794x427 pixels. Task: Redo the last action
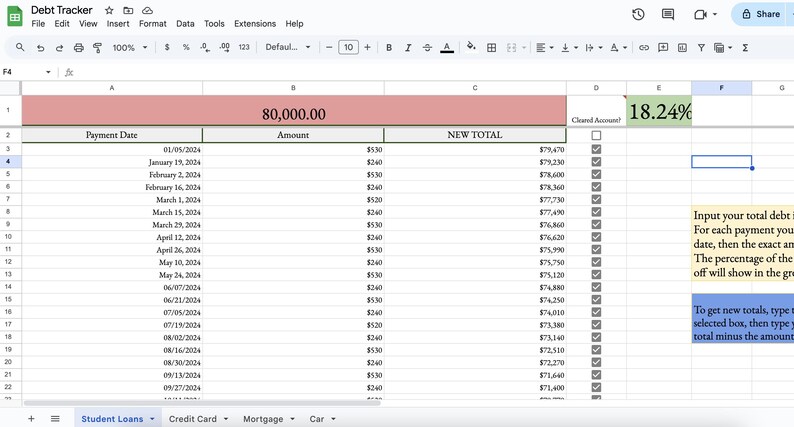tap(59, 48)
